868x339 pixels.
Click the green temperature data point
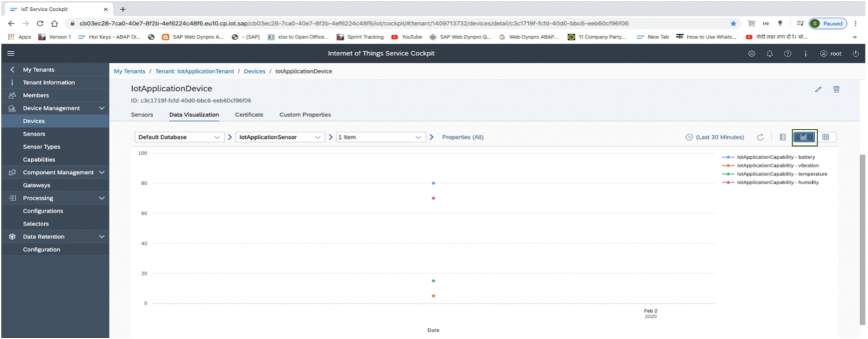(x=433, y=281)
